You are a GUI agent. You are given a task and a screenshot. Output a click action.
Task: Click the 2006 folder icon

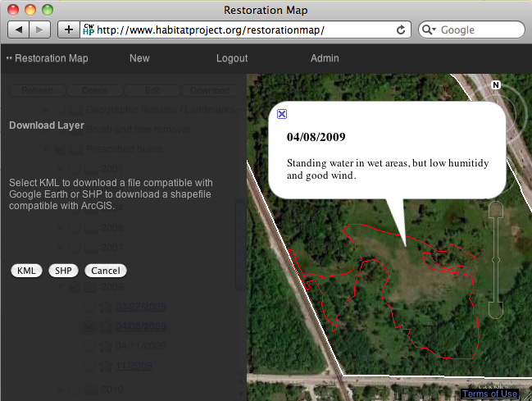pos(91,228)
